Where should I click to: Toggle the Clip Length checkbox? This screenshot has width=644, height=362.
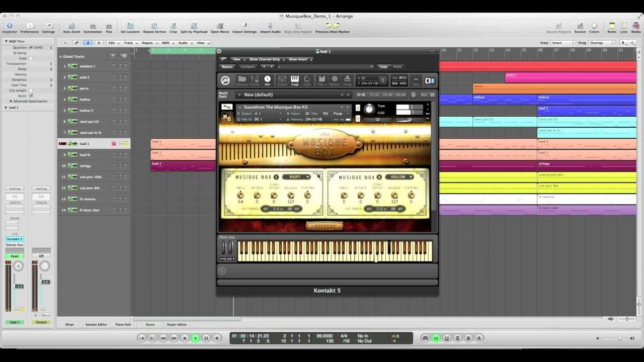click(31, 90)
